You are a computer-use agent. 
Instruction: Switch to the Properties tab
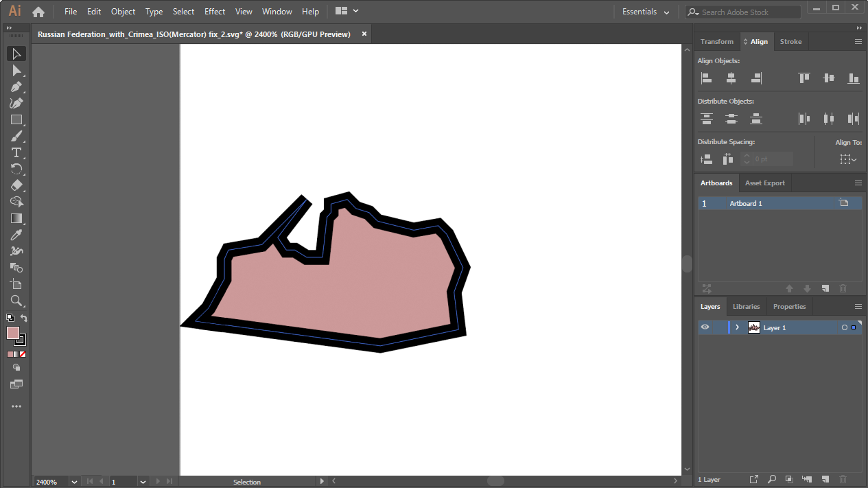pyautogui.click(x=789, y=307)
